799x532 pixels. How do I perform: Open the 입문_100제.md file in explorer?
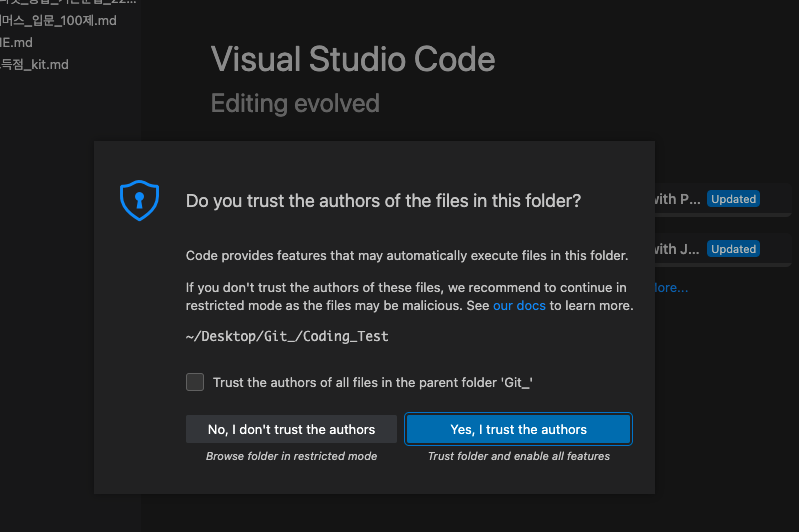[x=58, y=20]
